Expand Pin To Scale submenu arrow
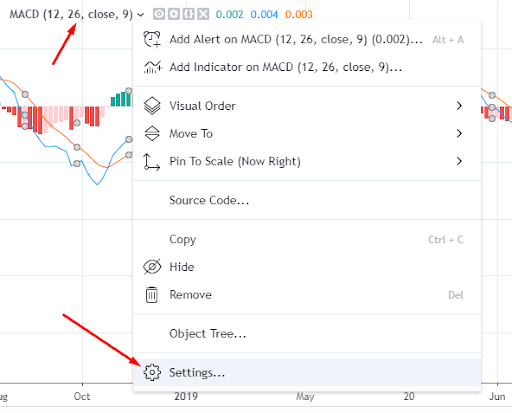Image resolution: width=512 pixels, height=413 pixels. point(459,161)
